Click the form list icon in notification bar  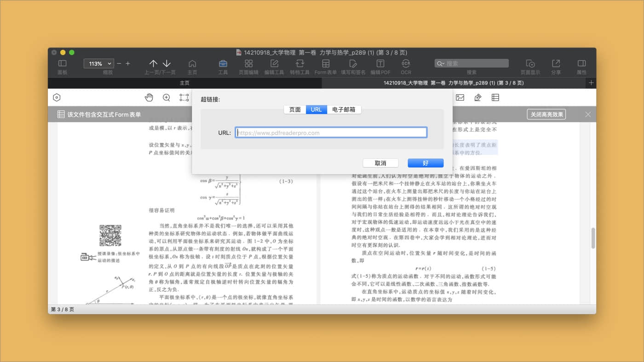(x=61, y=114)
